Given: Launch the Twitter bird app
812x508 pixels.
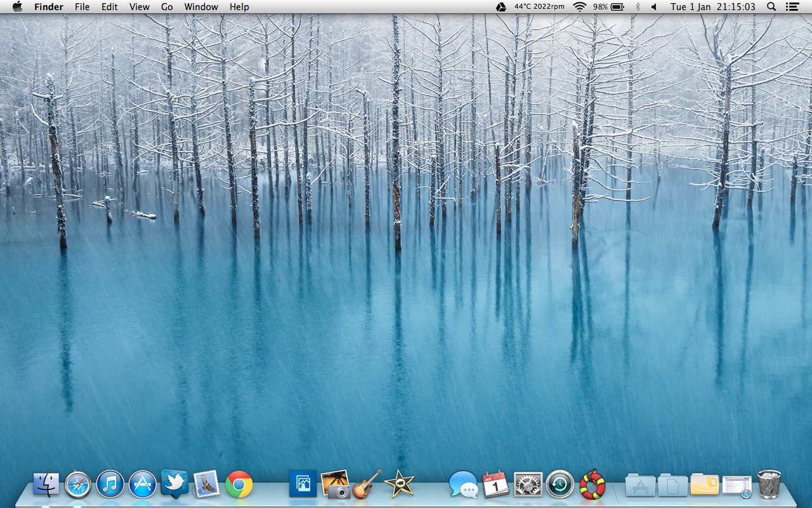Looking at the screenshot, I should [x=174, y=485].
